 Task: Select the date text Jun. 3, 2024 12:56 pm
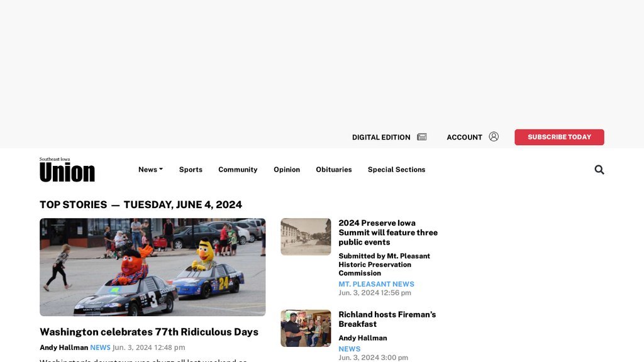click(375, 293)
